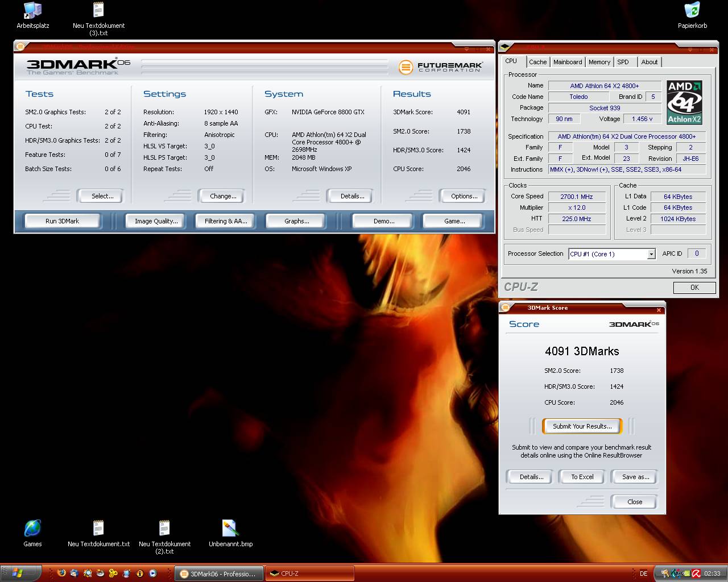Click Futuremark Corporation logo
This screenshot has height=582, width=728.
coord(441,67)
